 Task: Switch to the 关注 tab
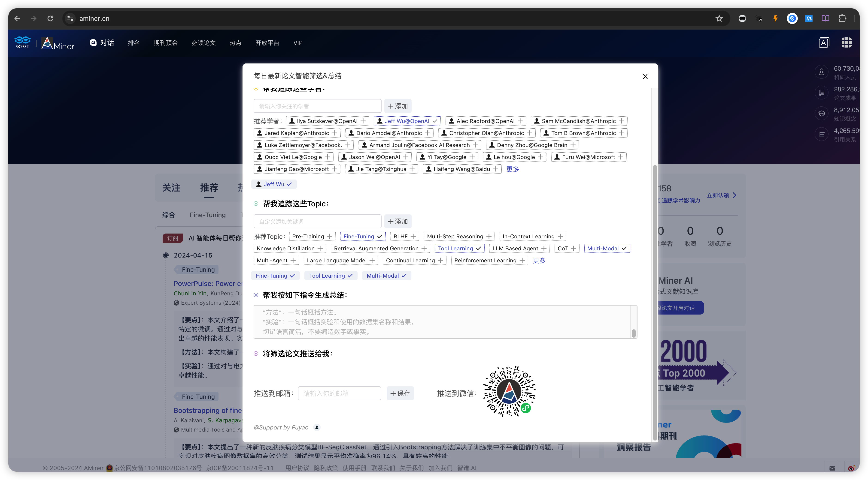[171, 187]
